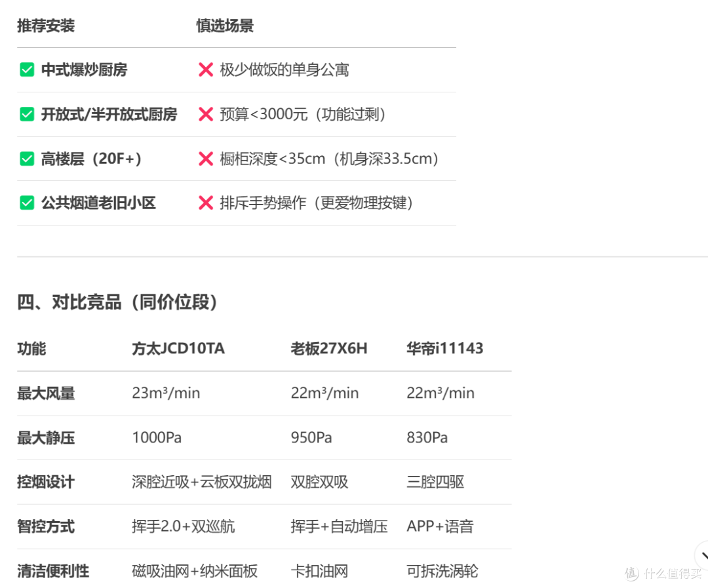Open the 华帝i11143 product details
The width and height of the screenshot is (708, 588).
coord(445,348)
